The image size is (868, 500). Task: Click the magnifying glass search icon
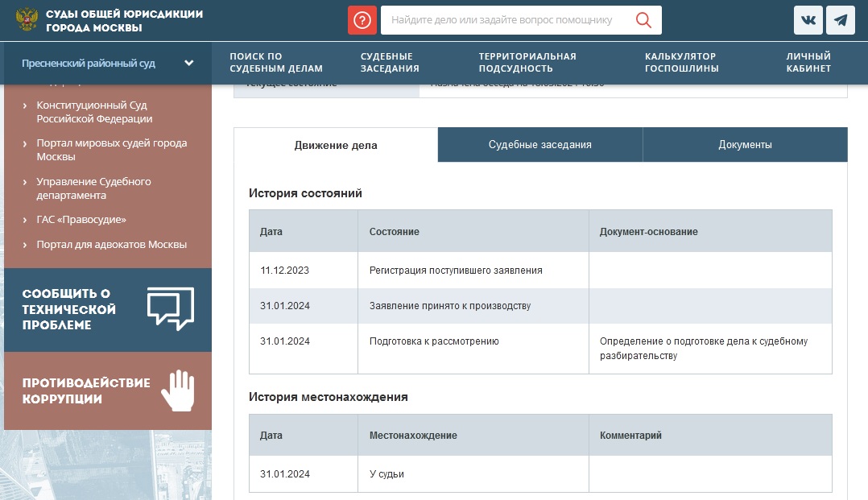[x=643, y=20]
